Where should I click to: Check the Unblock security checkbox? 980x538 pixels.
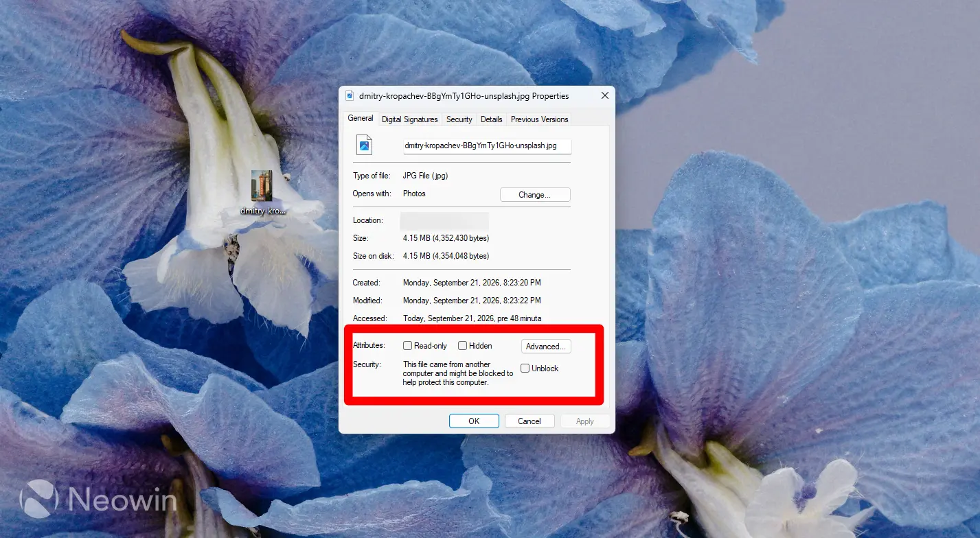coord(525,369)
